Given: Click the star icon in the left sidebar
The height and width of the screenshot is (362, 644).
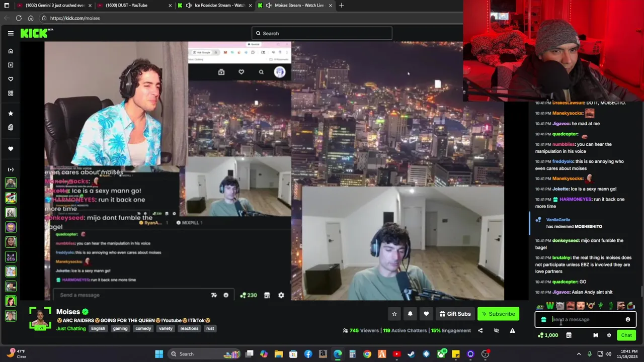Looking at the screenshot, I should pyautogui.click(x=11, y=113).
